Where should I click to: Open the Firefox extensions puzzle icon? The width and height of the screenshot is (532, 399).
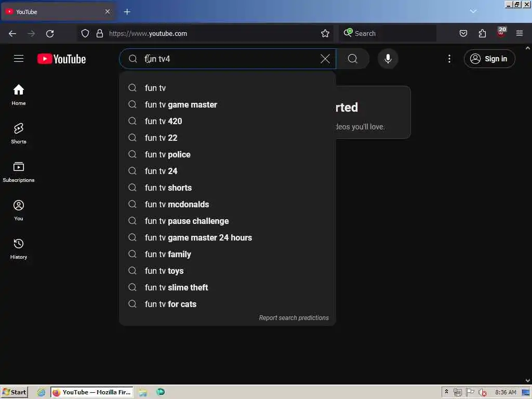(x=482, y=33)
